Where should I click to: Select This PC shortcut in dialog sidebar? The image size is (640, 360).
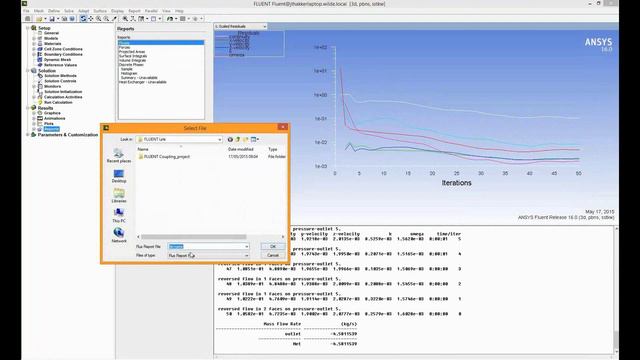point(119,216)
